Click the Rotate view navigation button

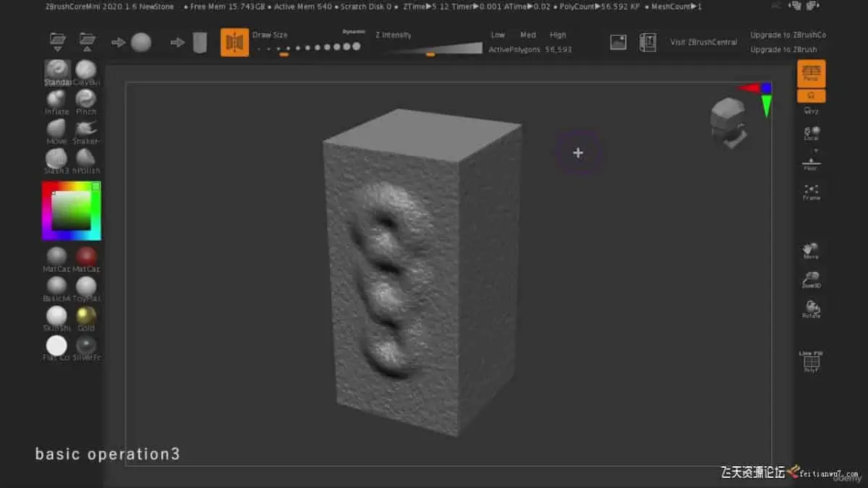812,310
